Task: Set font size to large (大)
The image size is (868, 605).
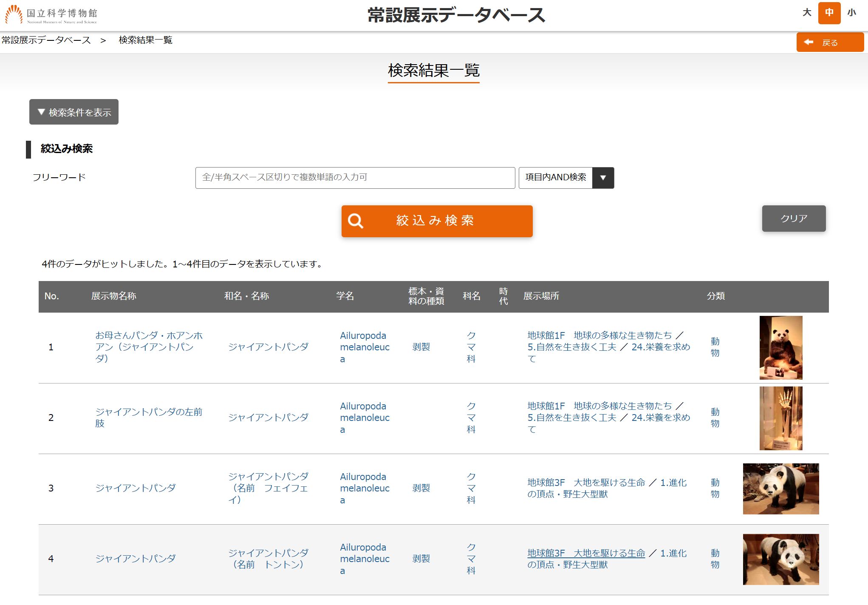Action: point(807,12)
